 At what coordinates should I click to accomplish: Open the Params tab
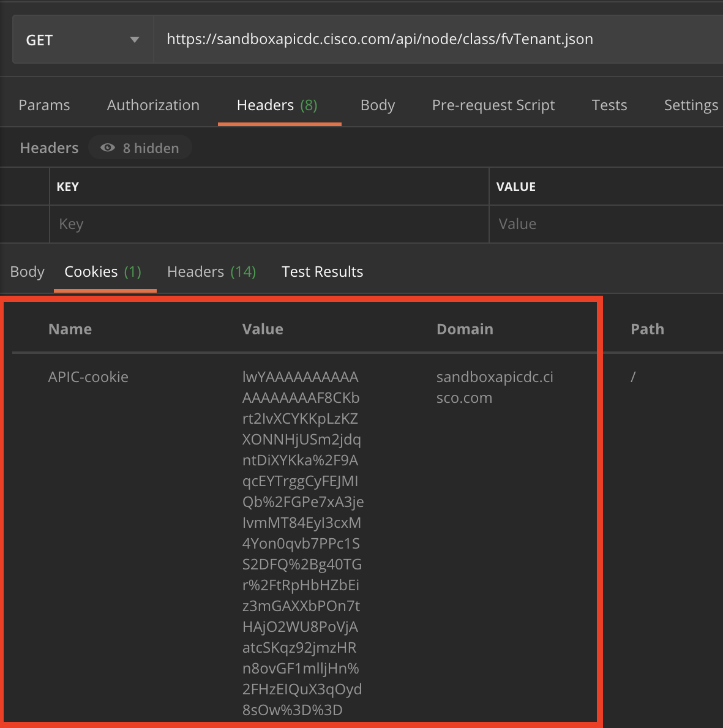tap(44, 105)
